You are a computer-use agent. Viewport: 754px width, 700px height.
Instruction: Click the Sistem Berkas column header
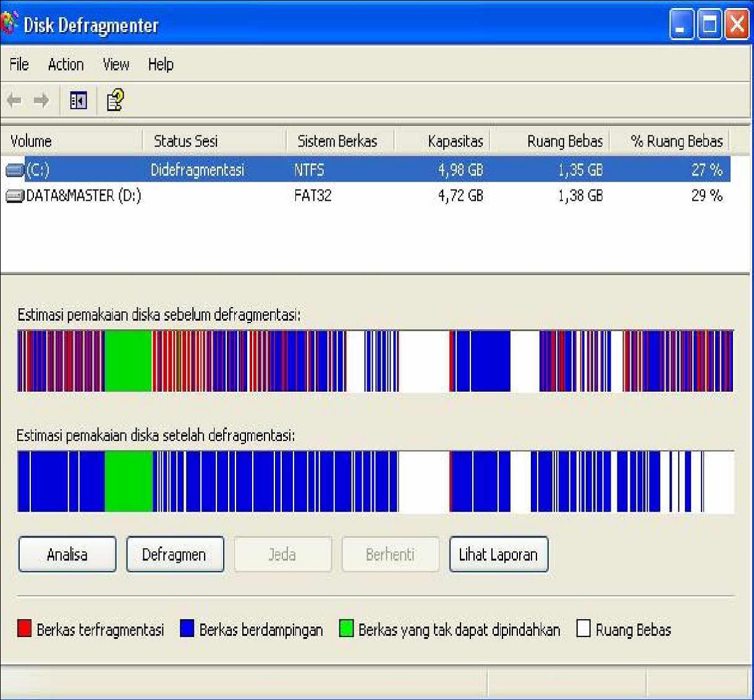pos(339,141)
